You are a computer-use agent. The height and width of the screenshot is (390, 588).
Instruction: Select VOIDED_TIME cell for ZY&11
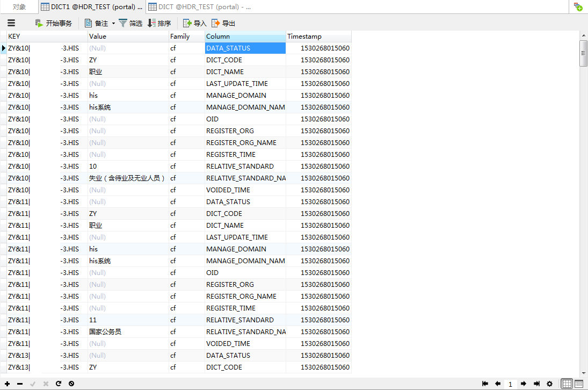245,343
